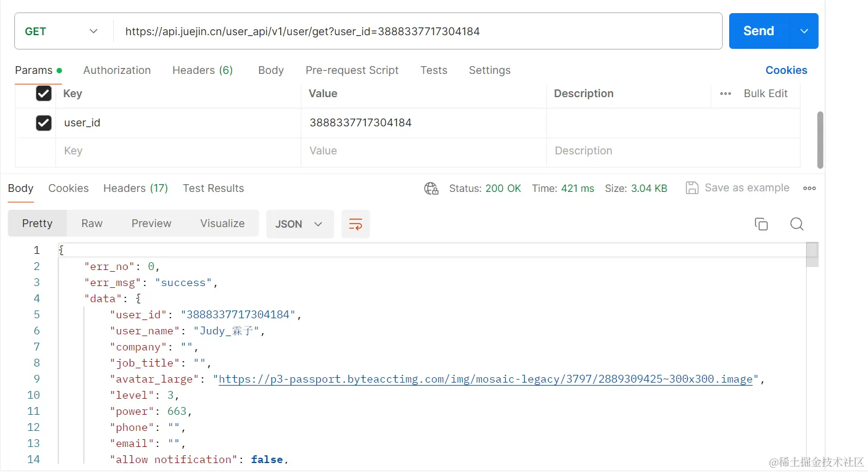Open the JSON format dropdown

[299, 224]
